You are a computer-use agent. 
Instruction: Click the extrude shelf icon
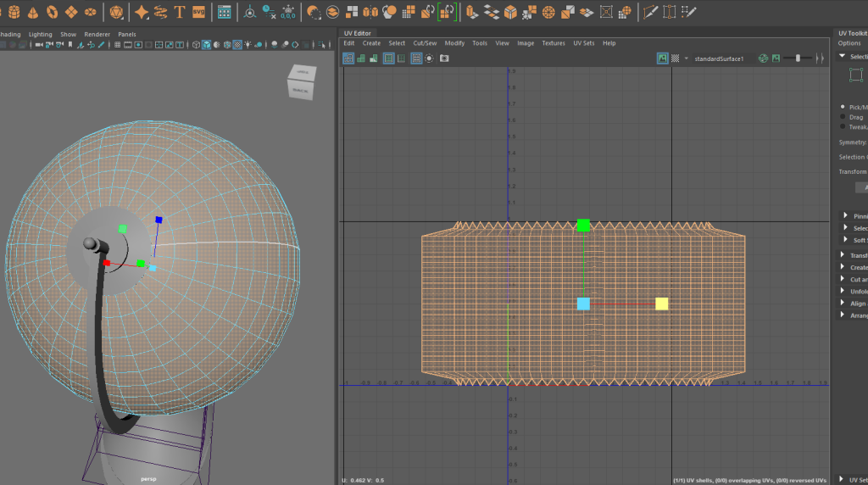[471, 12]
